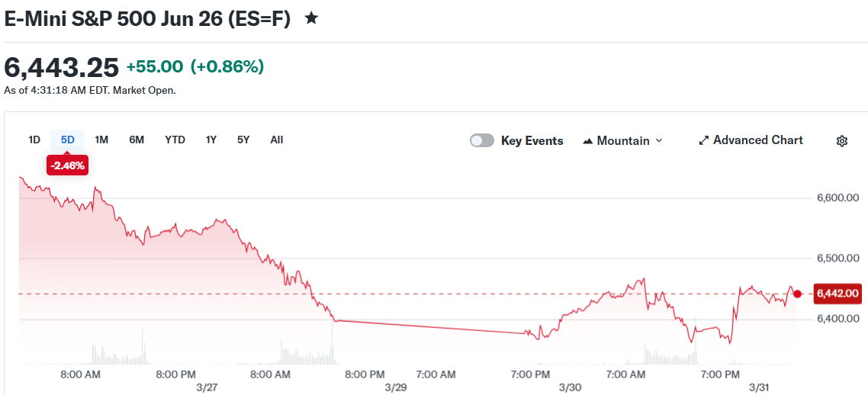Click the Advanced Chart expand arrows icon
868x395 pixels.
703,140
